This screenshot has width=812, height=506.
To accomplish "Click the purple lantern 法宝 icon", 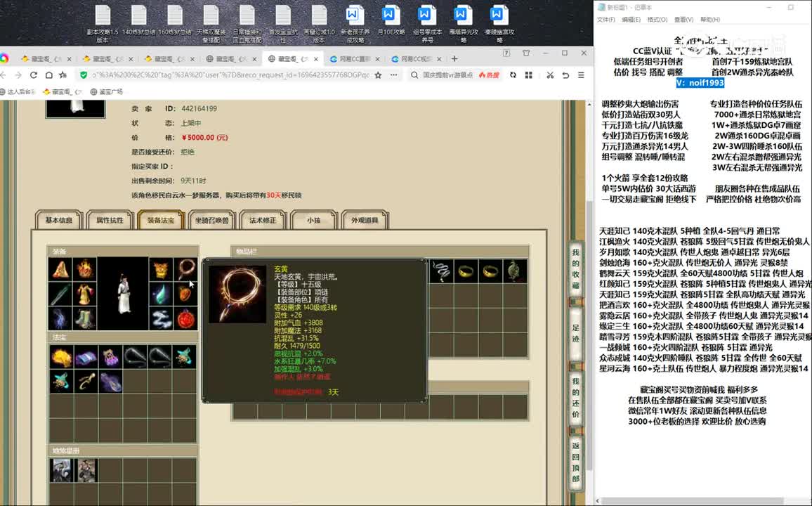I will tap(110, 357).
